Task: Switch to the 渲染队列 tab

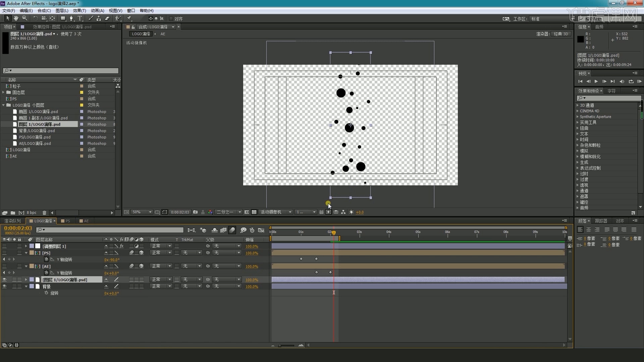Action: [x=12, y=221]
